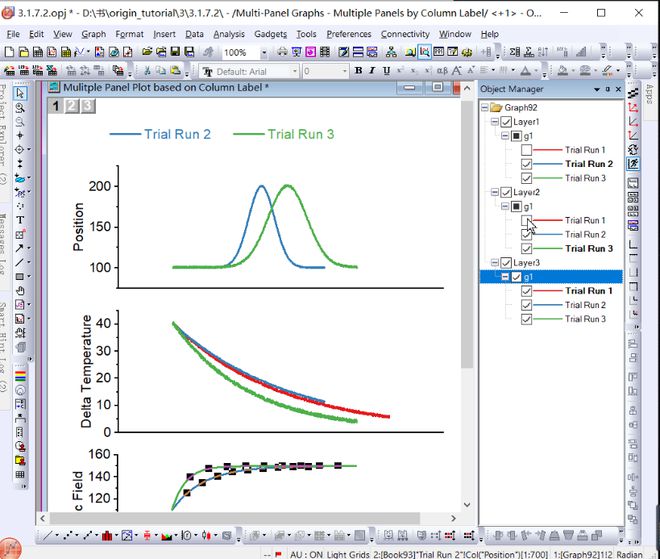Uncheck Layer1 Trial Run 3 checkbox

point(526,178)
